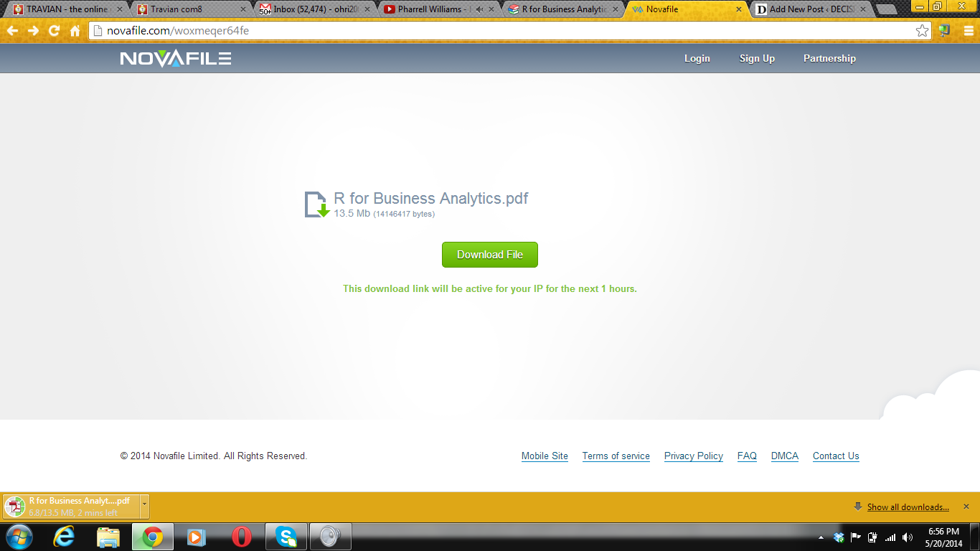Viewport: 980px width, 551px height.
Task: Open Internet Explorer from the taskbar
Action: (65, 537)
